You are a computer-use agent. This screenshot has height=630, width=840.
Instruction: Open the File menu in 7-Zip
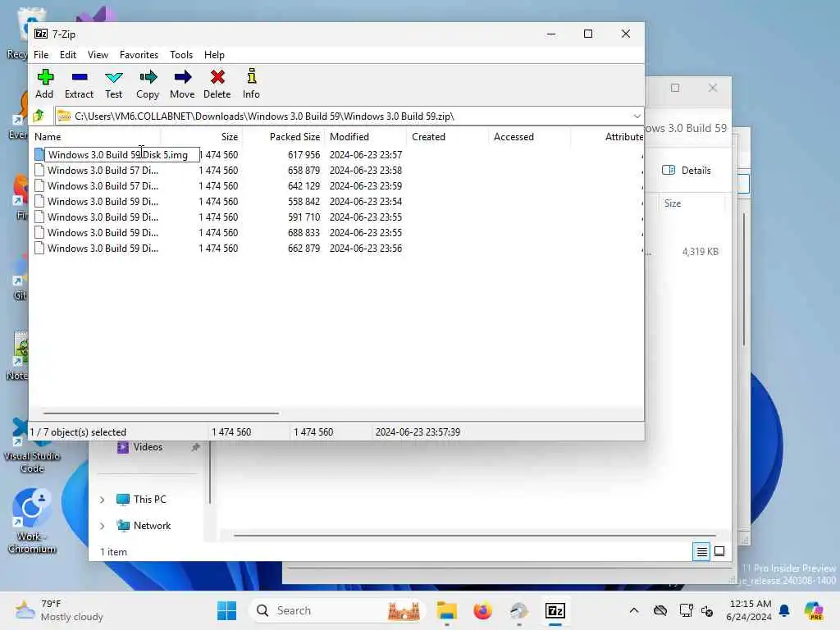pos(41,55)
